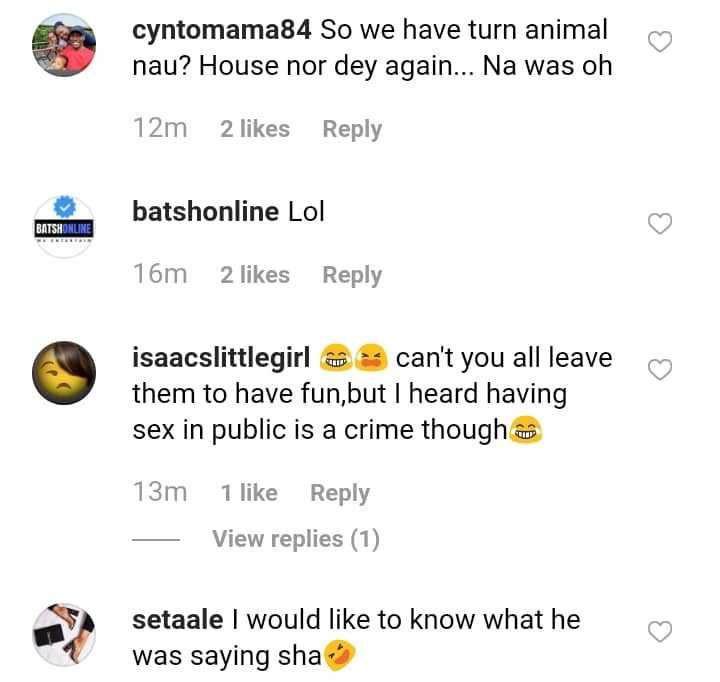The width and height of the screenshot is (720, 682).
Task: Like batshonline's Lol comment heart
Action: 660,224
